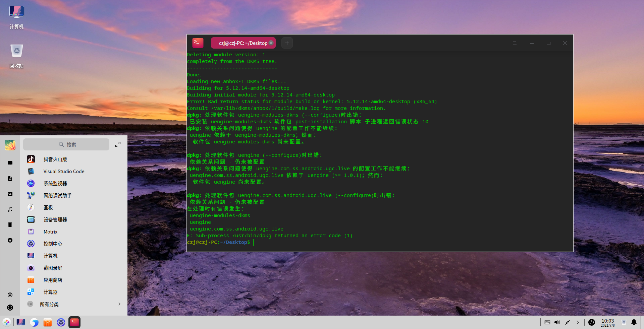This screenshot has width=644, height=329.
Task: Click the pen-shaped tray icon beside volume
Action: click(568, 322)
